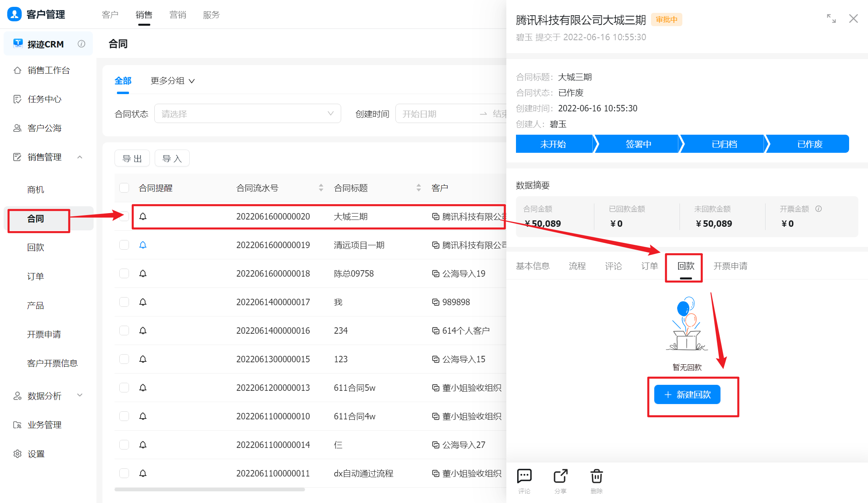Expand the 更多分组 dropdown
Viewport: 868px width, 503px height.
172,81
